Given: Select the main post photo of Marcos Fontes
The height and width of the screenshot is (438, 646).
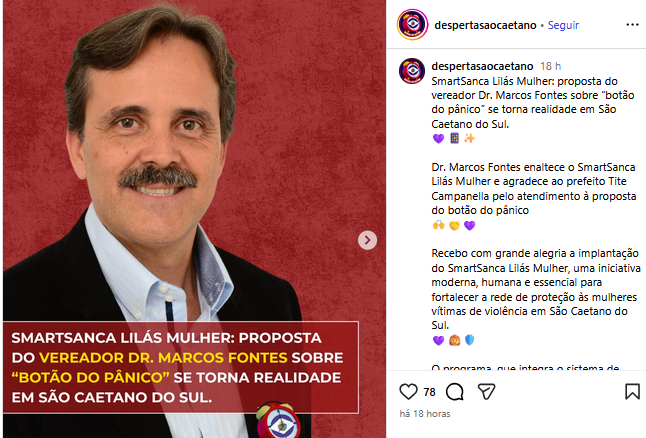Looking at the screenshot, I should [194, 219].
